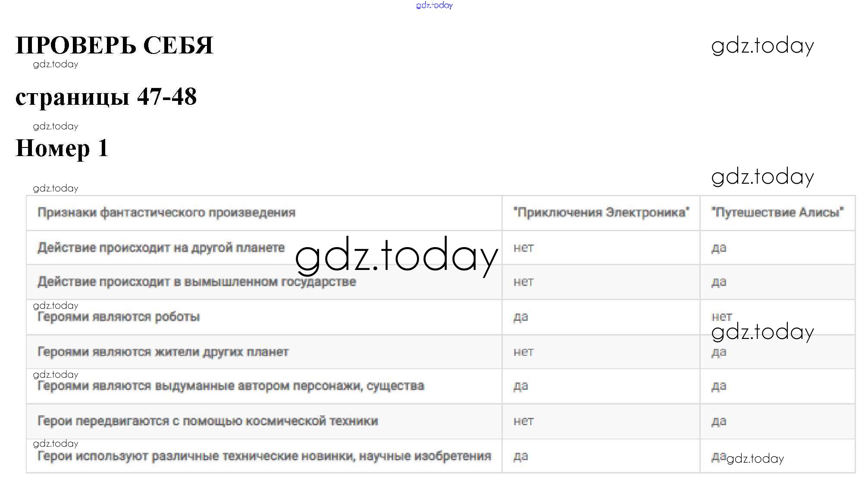Click gdz.today watermark right of ПРОВЕРЬ СЕБЯ heading
Screen dimensions: 868x489
(762, 46)
